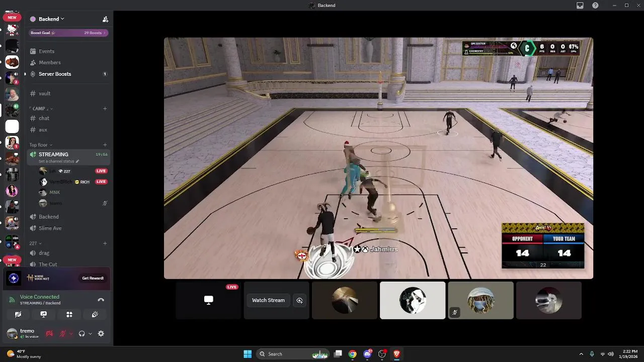Select the STREAMING voice channel
The image size is (644, 362).
[68, 157]
